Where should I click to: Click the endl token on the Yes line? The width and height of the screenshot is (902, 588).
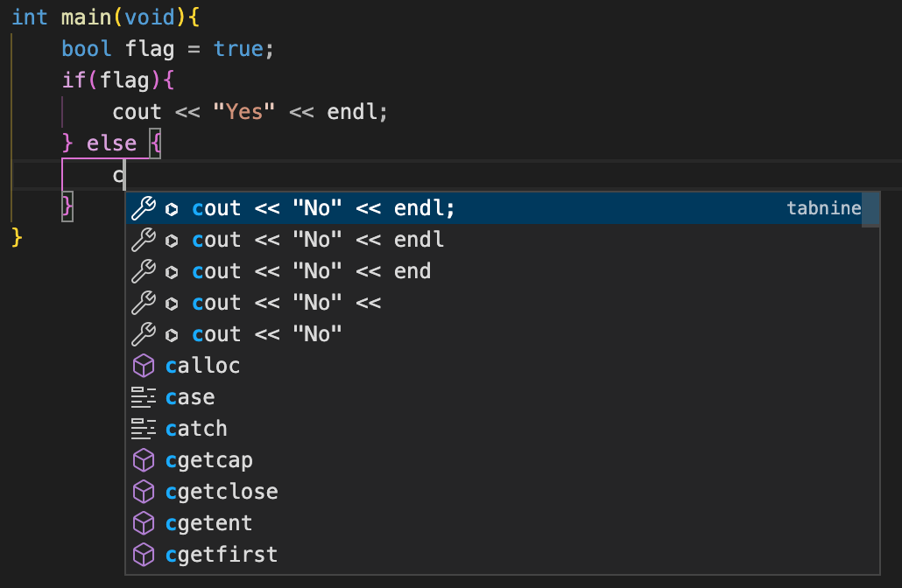tap(351, 111)
